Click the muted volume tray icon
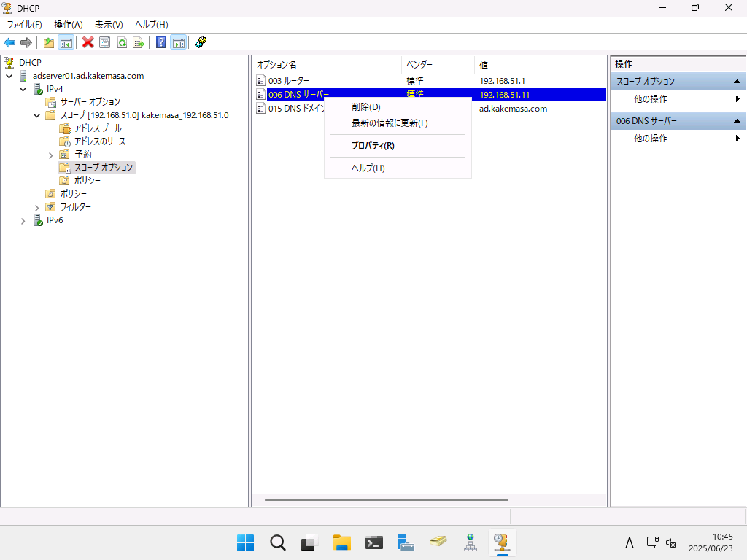This screenshot has height=560, width=747. click(x=671, y=542)
